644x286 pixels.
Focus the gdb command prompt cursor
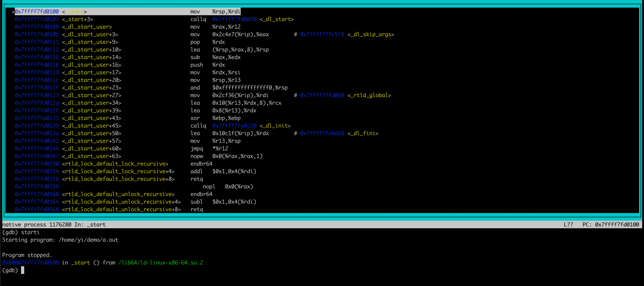tap(22, 271)
